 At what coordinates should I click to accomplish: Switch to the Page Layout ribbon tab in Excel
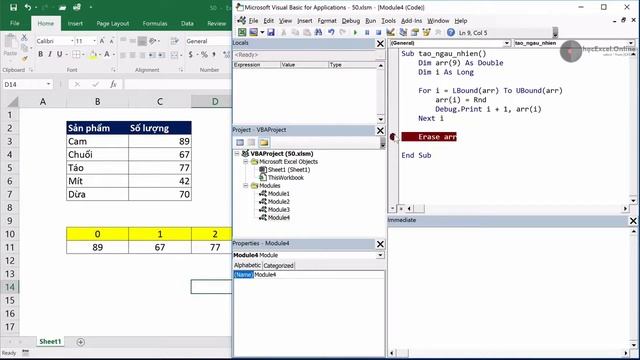113,24
